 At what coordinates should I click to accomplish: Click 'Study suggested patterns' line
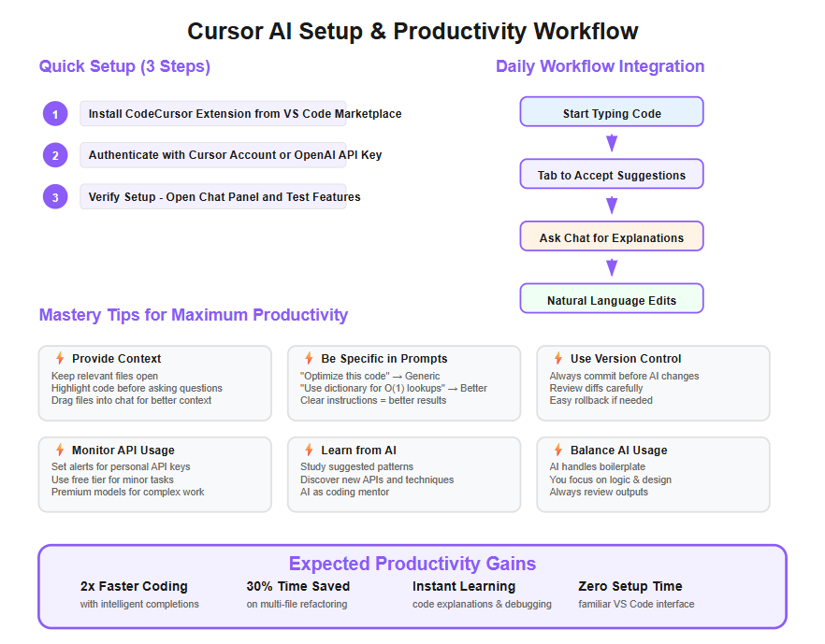(356, 466)
